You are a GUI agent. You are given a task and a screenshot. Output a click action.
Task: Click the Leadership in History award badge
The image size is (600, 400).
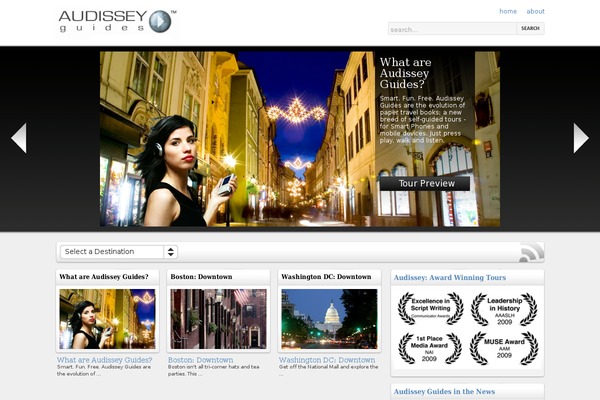click(x=504, y=309)
